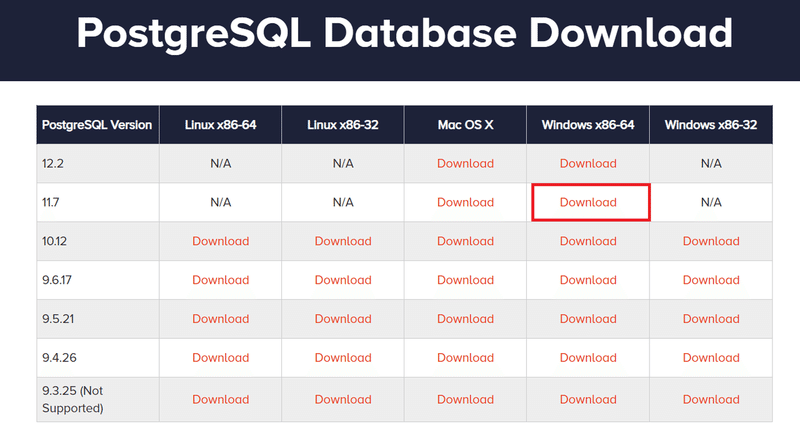Select the 9.4.26 version cell
This screenshot has height=425, width=800.
(x=97, y=358)
